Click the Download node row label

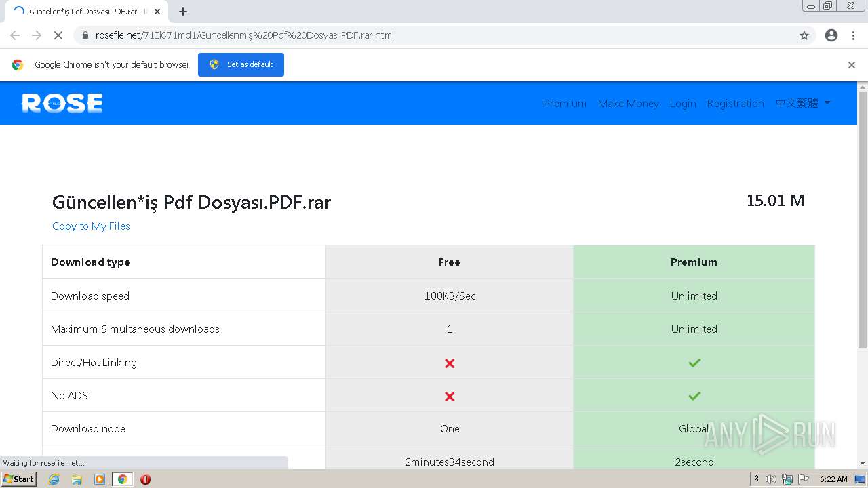coord(88,429)
